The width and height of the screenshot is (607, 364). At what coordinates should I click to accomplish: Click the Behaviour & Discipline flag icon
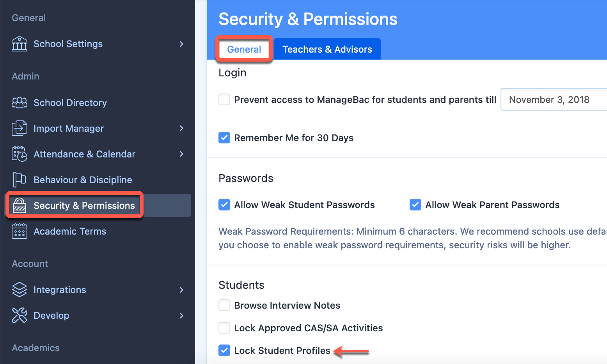(x=20, y=180)
